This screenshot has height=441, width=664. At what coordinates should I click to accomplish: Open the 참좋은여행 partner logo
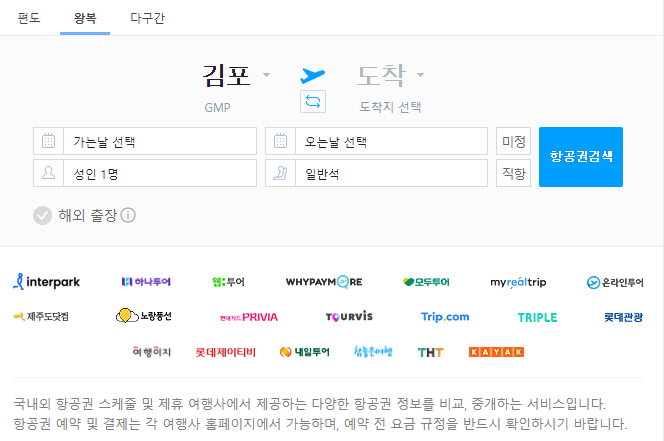pyautogui.click(x=373, y=352)
